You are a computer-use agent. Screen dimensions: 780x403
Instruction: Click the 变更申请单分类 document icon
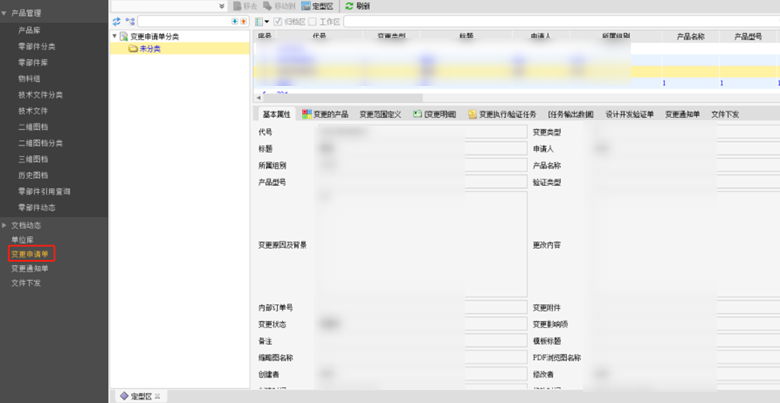tap(124, 36)
